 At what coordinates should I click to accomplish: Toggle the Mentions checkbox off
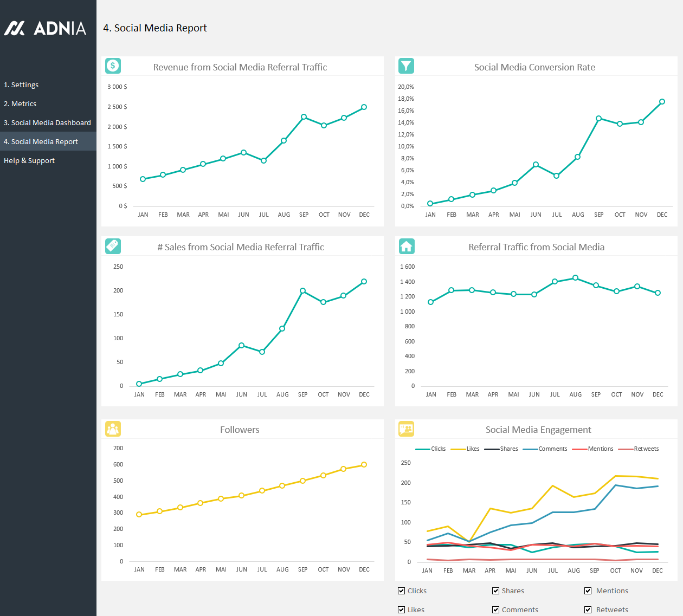588,591
